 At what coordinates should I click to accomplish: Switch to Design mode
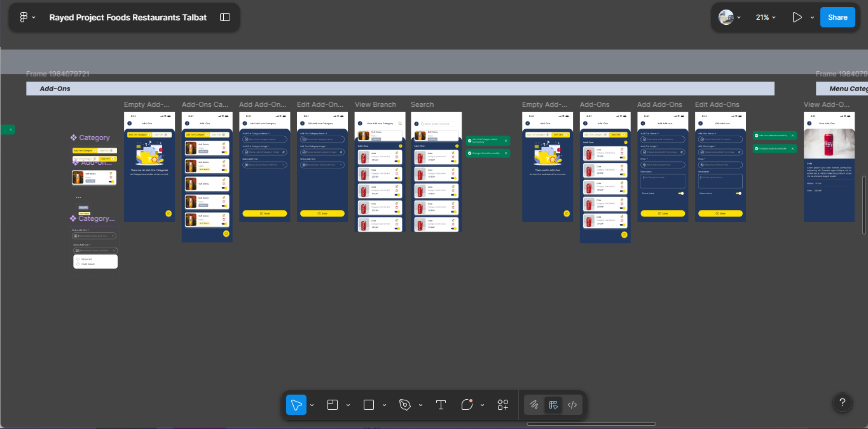click(x=553, y=405)
